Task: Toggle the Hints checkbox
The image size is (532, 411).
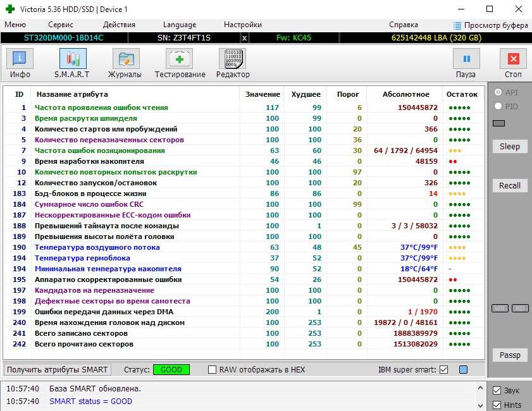Action: point(497,405)
